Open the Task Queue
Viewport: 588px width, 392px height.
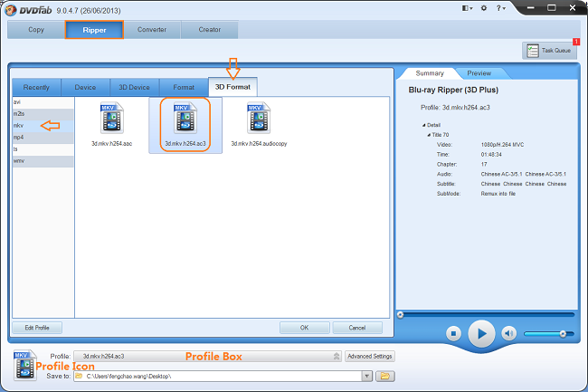(549, 51)
